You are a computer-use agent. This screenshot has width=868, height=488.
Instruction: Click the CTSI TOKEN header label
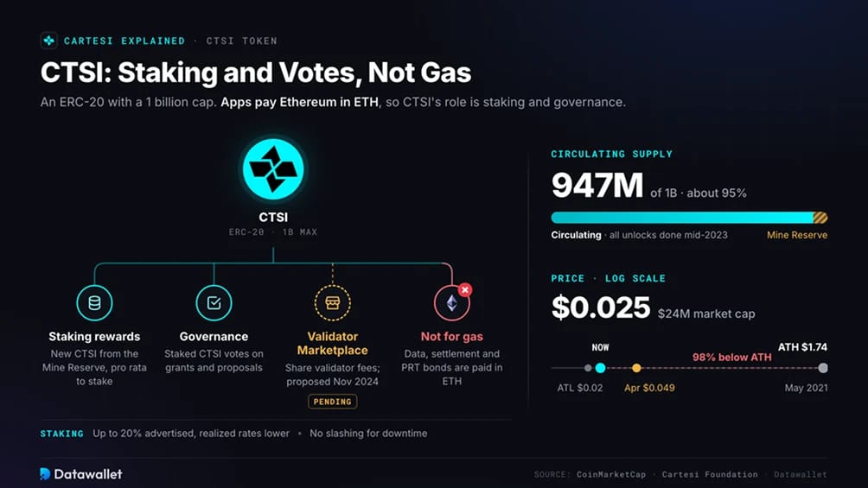point(242,41)
